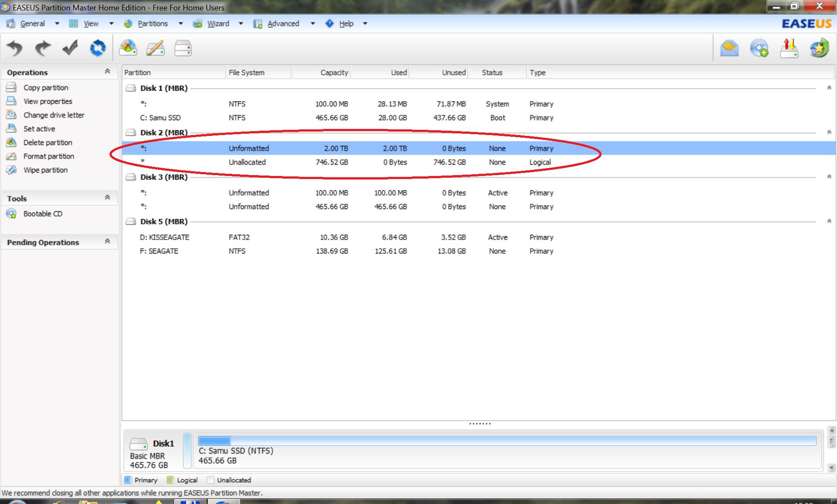Image resolution: width=837 pixels, height=504 pixels.
Task: Click the Primary blue legend swatch
Action: [128, 480]
